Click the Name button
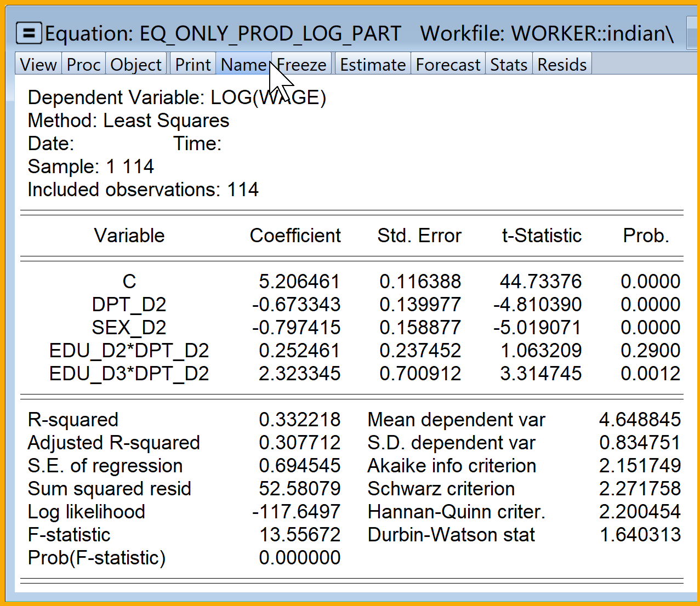 tap(243, 65)
